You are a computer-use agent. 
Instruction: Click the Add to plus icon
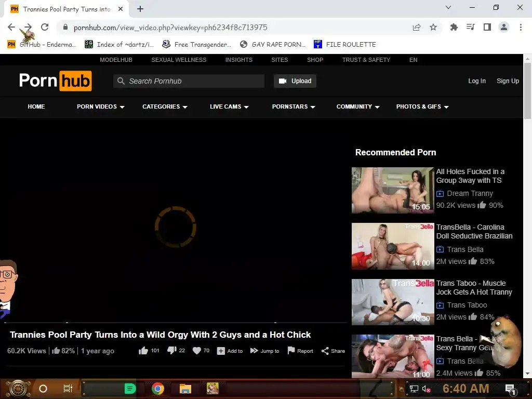tap(221, 351)
